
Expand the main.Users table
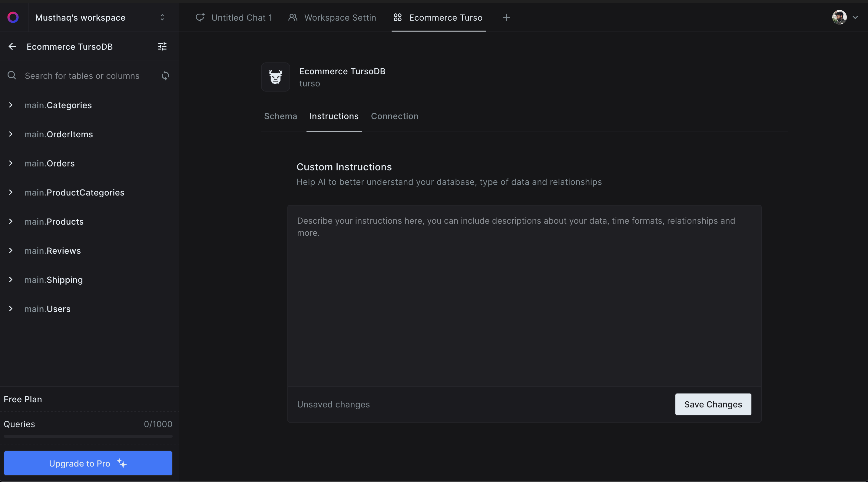(11, 309)
